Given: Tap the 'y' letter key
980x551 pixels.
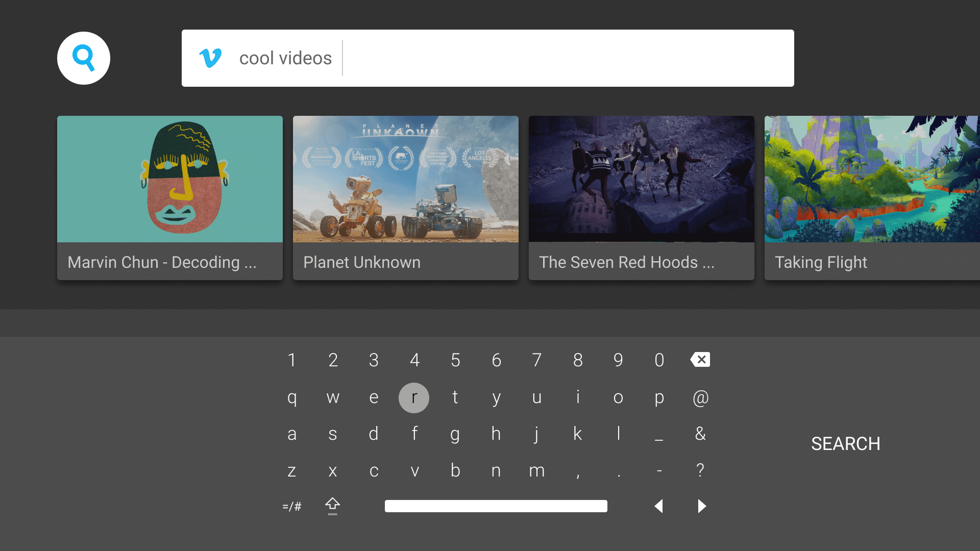Looking at the screenshot, I should (x=496, y=399).
